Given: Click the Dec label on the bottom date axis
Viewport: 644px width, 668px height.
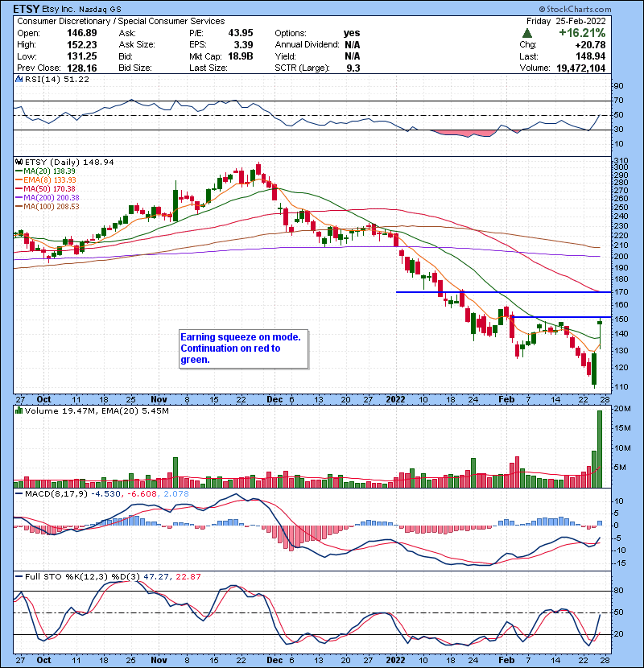Looking at the screenshot, I should 275,660.
